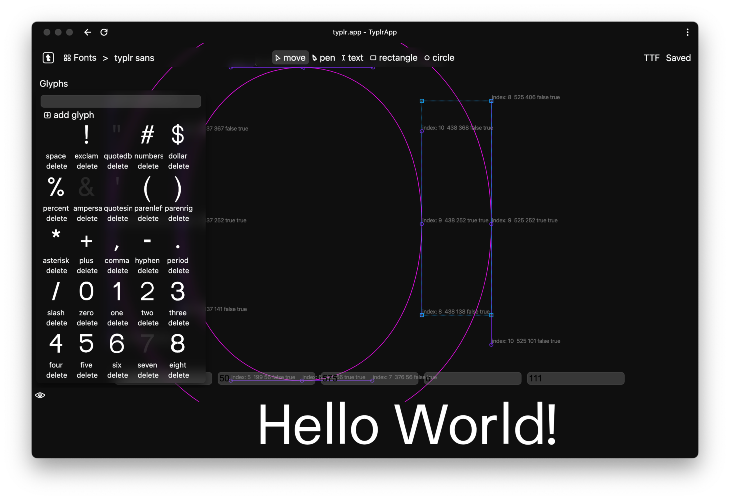Image resolution: width=730 pixels, height=500 pixels.
Task: Click the Saved status label
Action: click(678, 58)
